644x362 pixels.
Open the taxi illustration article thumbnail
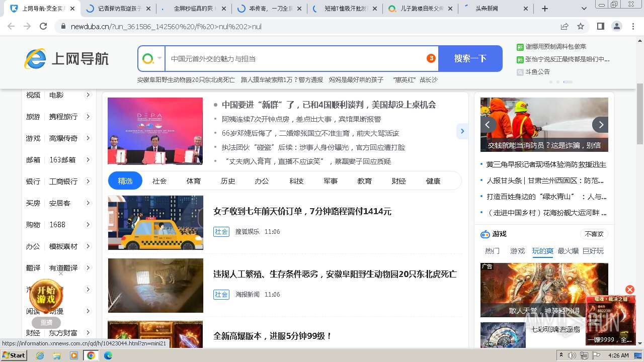point(155,223)
